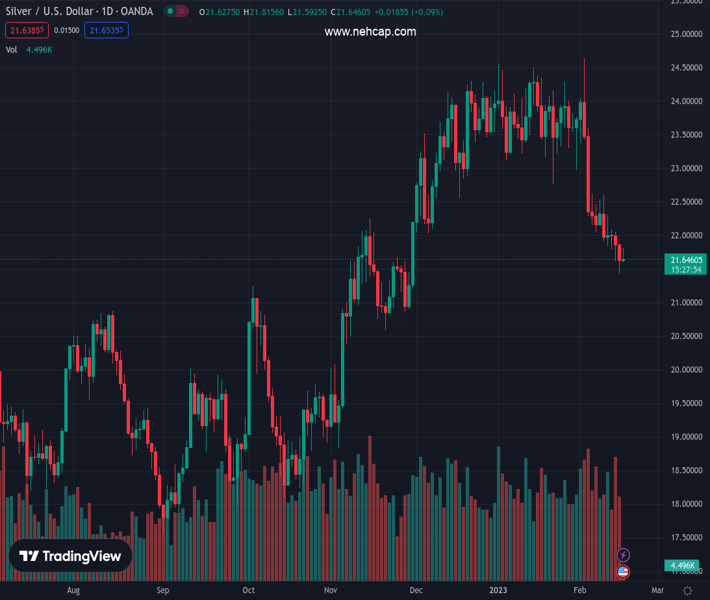Click the Feb label on time axis
This screenshot has height=600, width=710.
(x=579, y=591)
